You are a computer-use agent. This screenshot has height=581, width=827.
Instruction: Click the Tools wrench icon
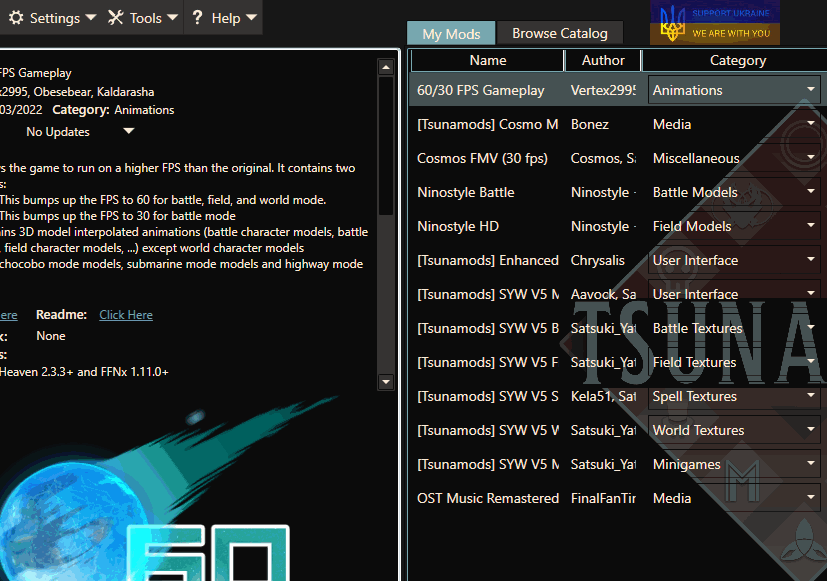pos(116,18)
